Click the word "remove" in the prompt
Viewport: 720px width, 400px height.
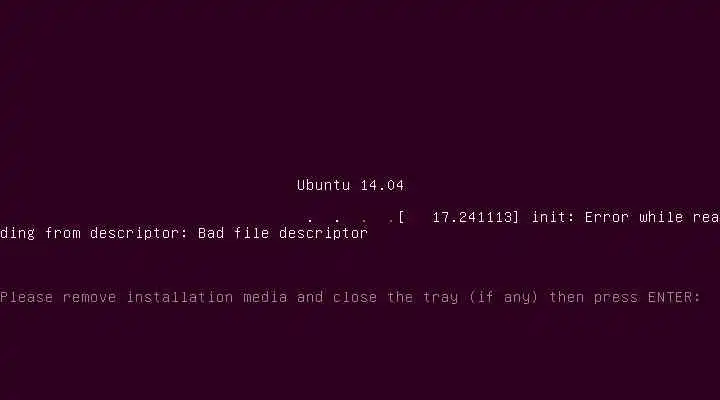click(89, 298)
